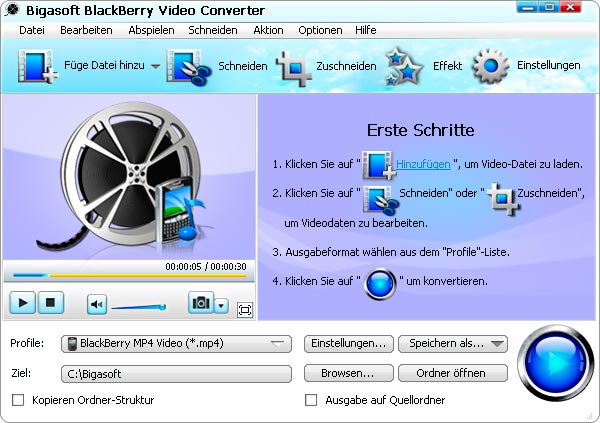Image resolution: width=600 pixels, height=423 pixels.
Task: Click the Ordner öffnen button
Action: [453, 373]
